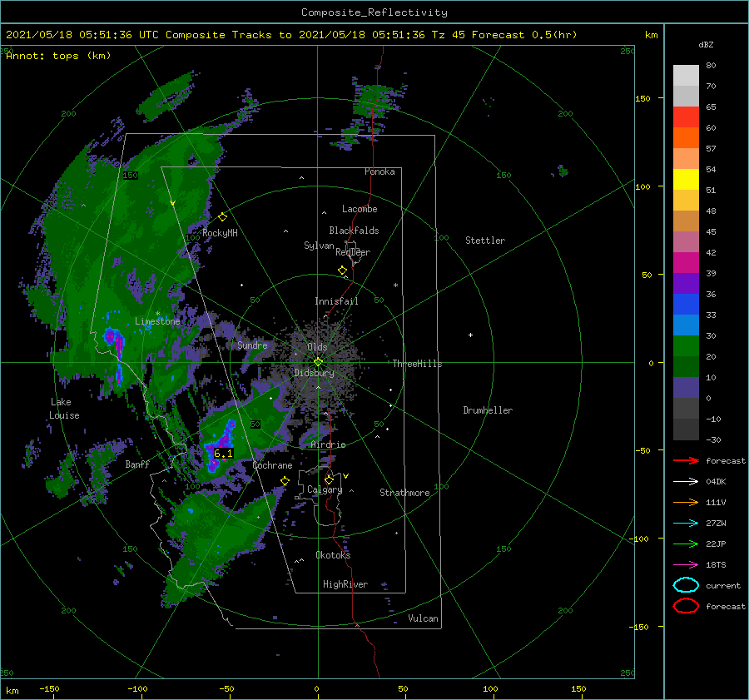Click the Lake Louise label
This screenshot has height=700, width=749.
[64, 409]
